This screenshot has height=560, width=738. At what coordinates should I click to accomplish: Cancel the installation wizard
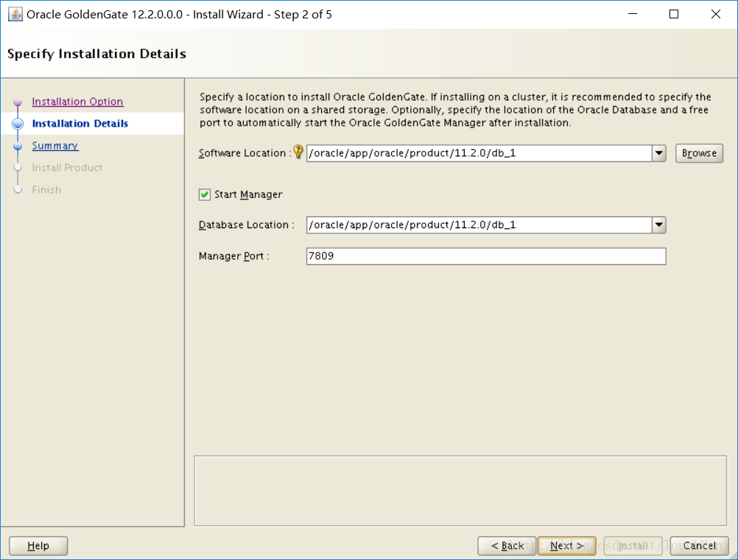[700, 546]
